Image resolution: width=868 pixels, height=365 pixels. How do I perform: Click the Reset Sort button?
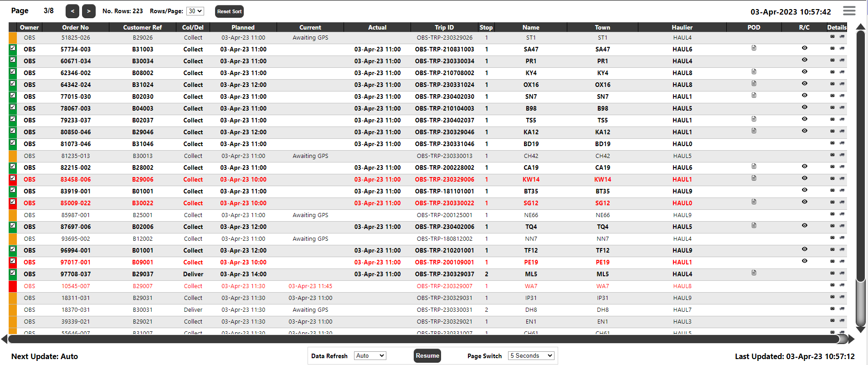point(229,11)
